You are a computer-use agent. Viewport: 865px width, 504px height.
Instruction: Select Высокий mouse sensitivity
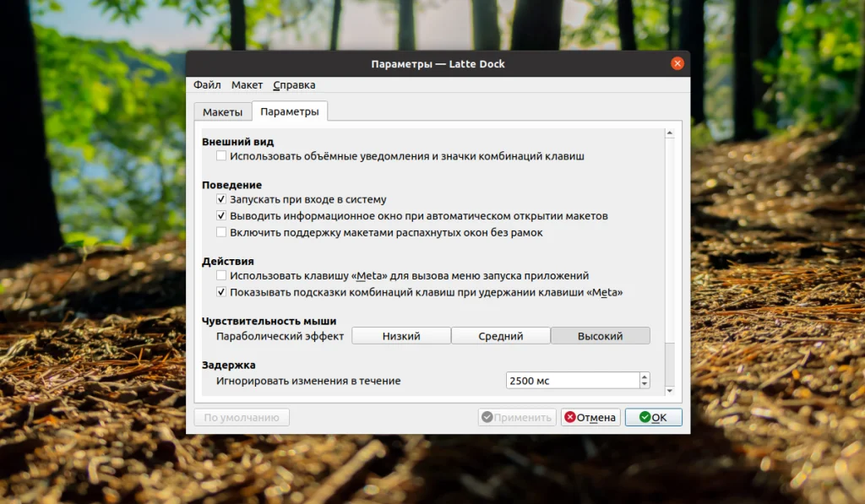[x=599, y=335]
